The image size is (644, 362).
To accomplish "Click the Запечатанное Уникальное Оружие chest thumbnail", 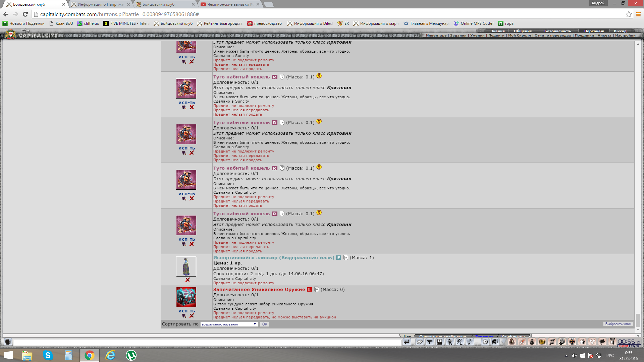I will (186, 297).
